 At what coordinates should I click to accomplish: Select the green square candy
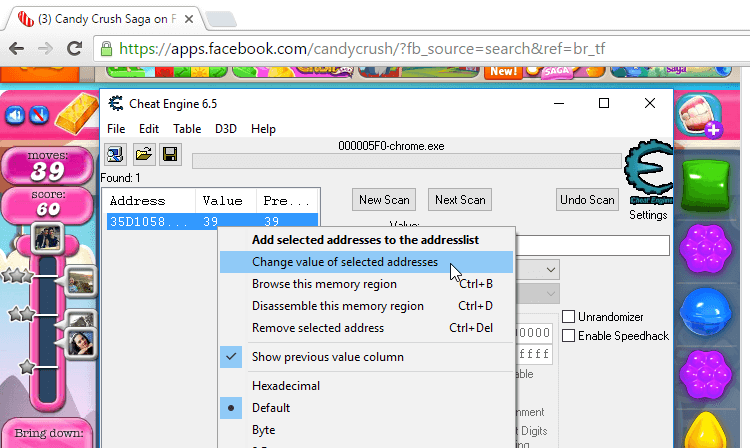tap(706, 185)
